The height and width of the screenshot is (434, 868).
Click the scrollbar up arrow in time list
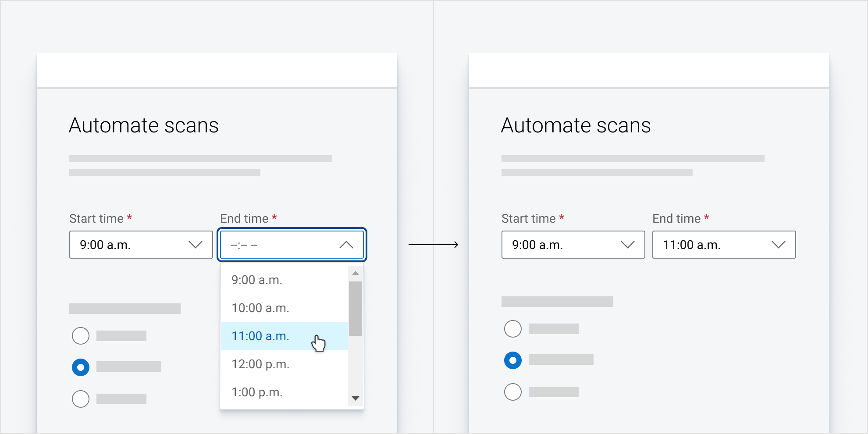[356, 274]
